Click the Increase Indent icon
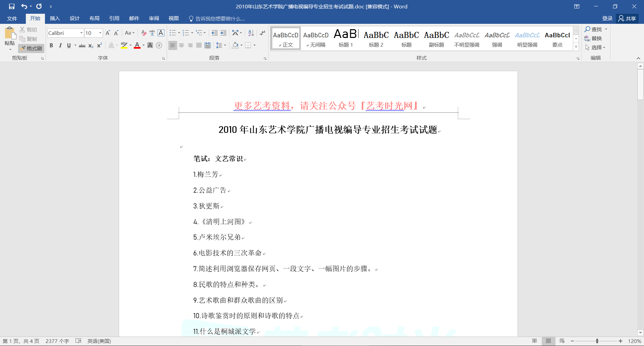644x346 pixels. tap(223, 33)
